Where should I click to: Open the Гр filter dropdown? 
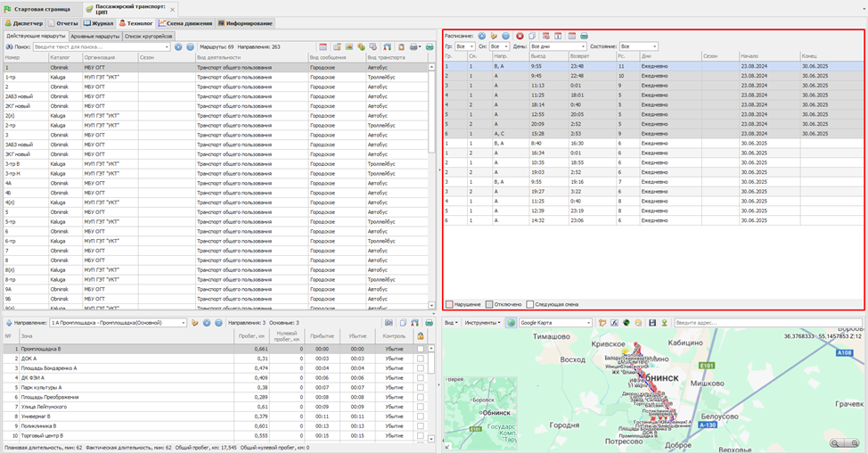point(471,46)
